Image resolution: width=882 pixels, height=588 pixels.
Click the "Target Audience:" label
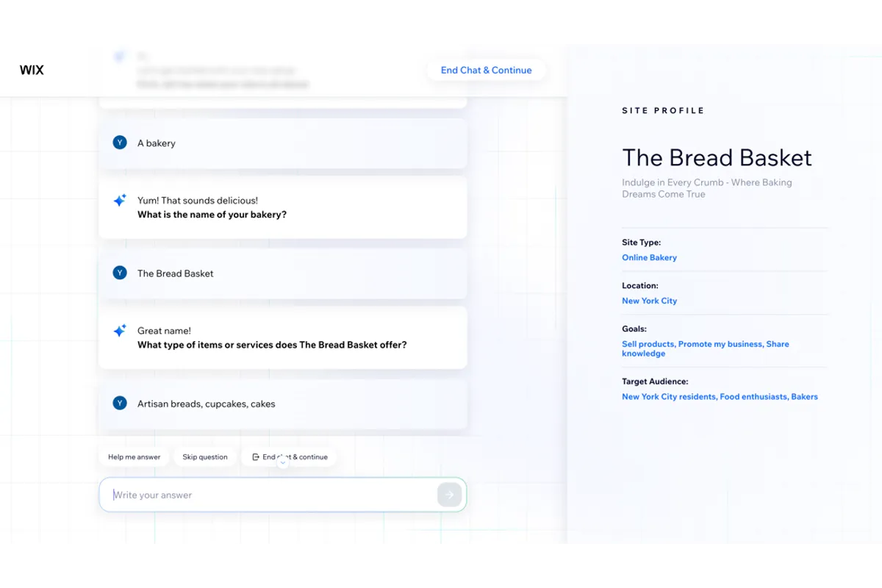point(655,382)
